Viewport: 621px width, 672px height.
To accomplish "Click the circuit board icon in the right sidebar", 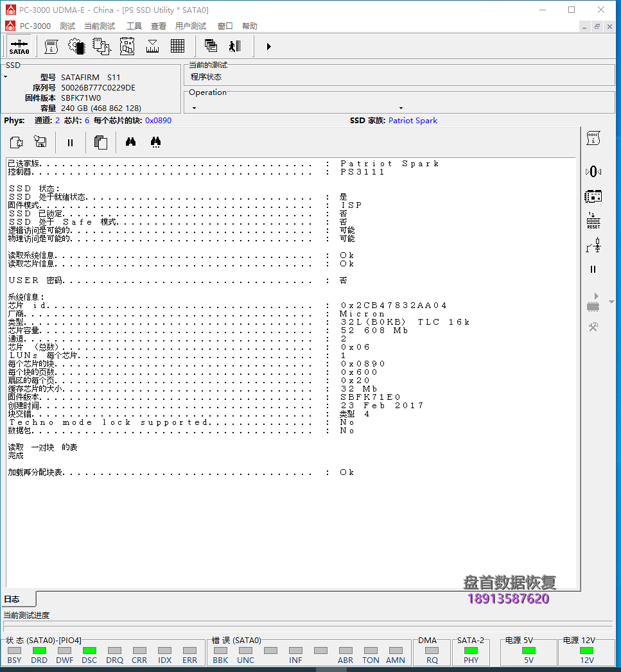I will point(593,196).
